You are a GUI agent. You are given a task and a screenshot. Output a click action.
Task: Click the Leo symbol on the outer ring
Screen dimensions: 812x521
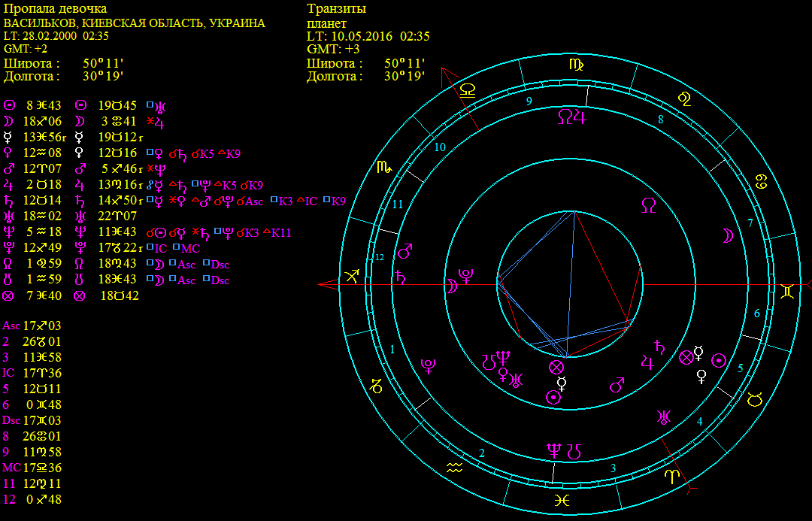tap(685, 98)
